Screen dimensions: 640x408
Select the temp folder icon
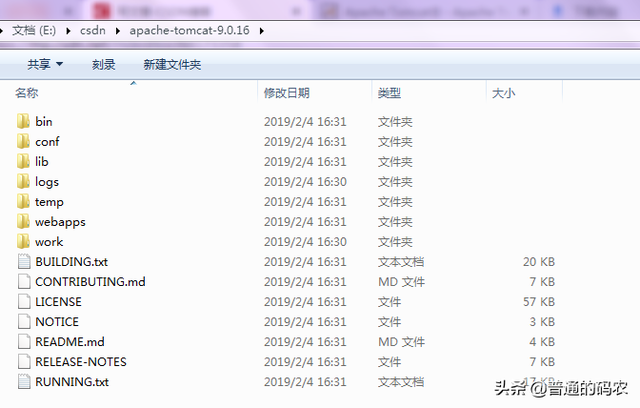point(23,201)
